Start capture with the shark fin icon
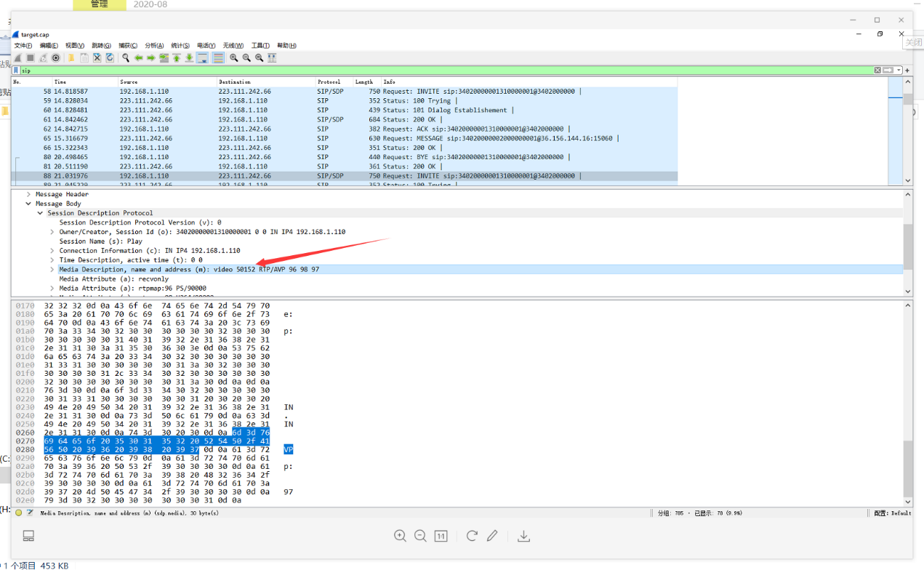This screenshot has width=924, height=570. click(x=17, y=57)
